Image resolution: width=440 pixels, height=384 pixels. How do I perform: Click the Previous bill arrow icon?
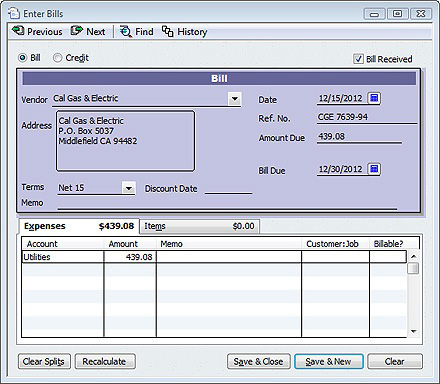click(18, 31)
